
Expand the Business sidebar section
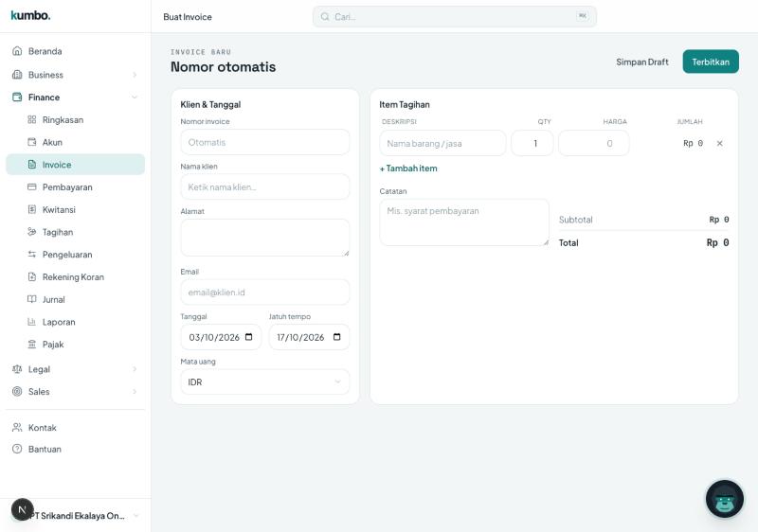click(75, 75)
